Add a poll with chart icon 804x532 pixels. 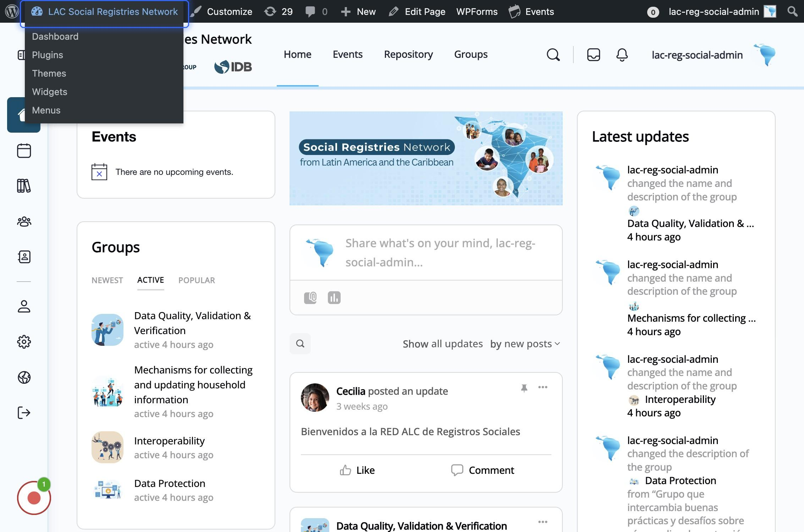point(334,298)
